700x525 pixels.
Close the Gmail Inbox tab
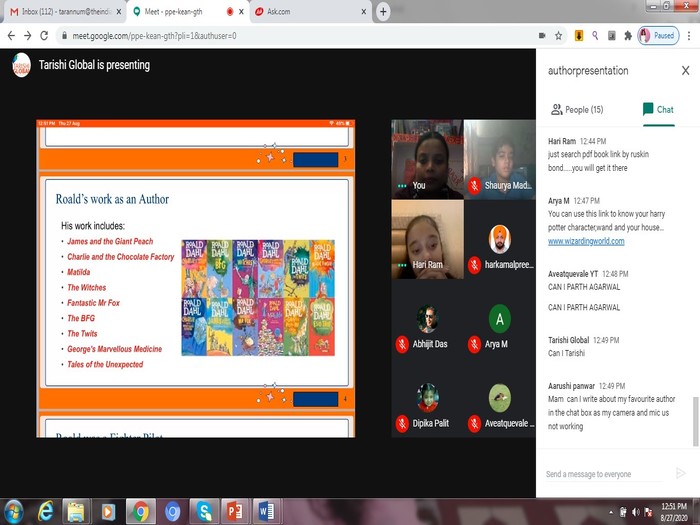coord(119,12)
